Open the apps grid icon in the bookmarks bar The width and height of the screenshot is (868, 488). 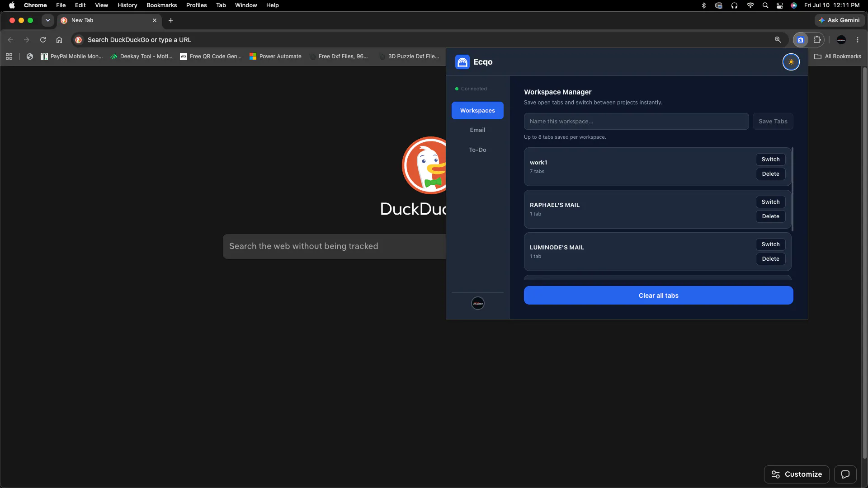[x=9, y=56]
